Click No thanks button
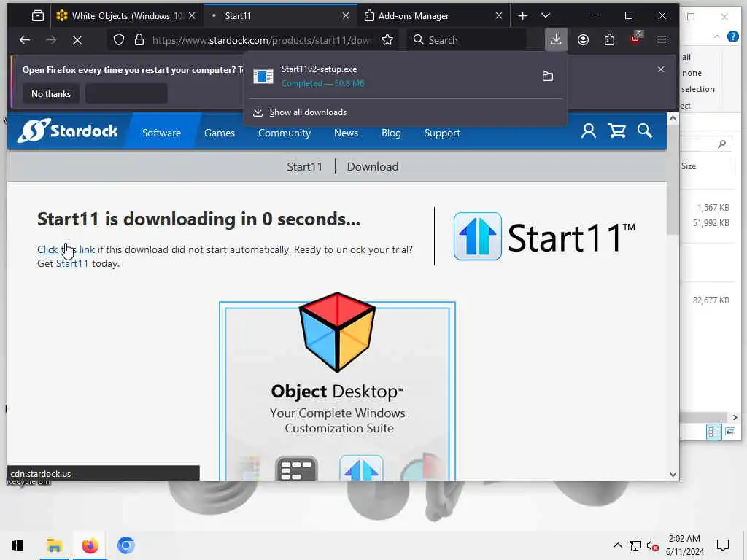 tap(51, 94)
